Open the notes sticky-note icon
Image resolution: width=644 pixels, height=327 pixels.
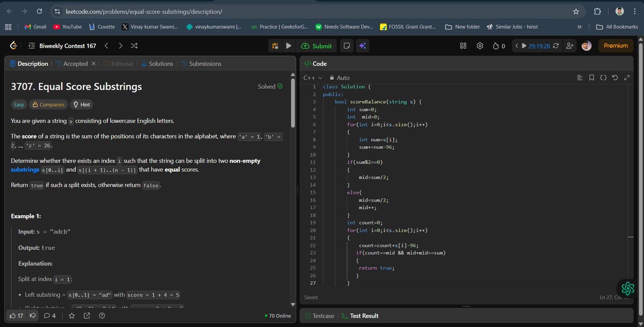(x=347, y=46)
